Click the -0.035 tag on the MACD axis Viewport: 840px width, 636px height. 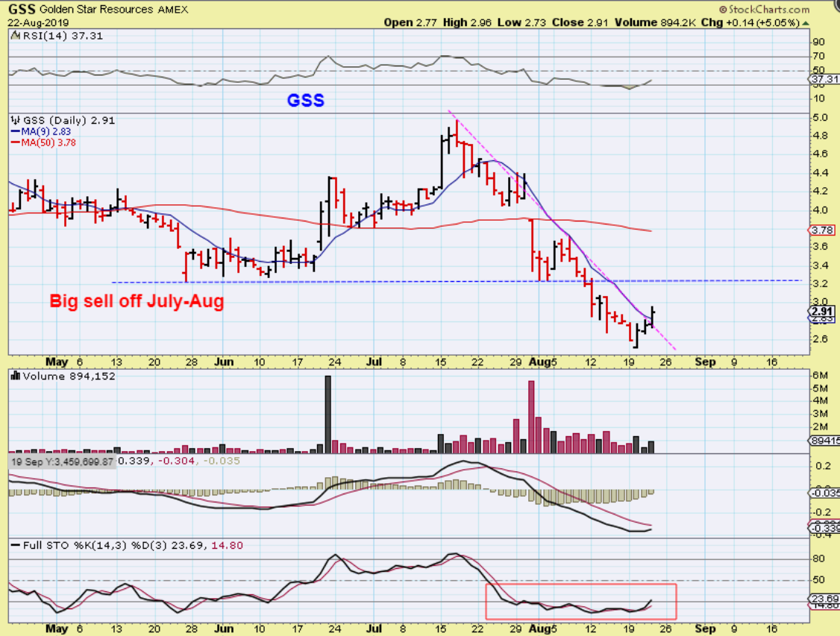coord(824,493)
